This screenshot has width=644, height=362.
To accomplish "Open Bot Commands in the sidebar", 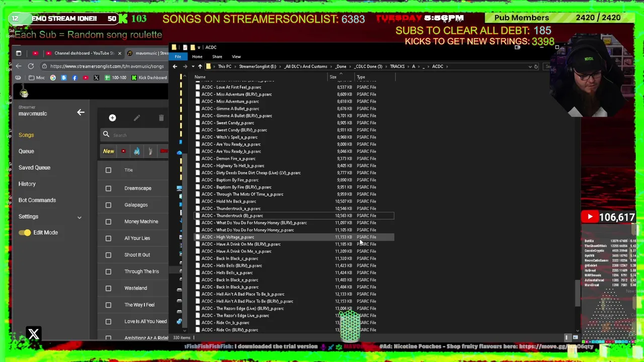I will click(37, 200).
